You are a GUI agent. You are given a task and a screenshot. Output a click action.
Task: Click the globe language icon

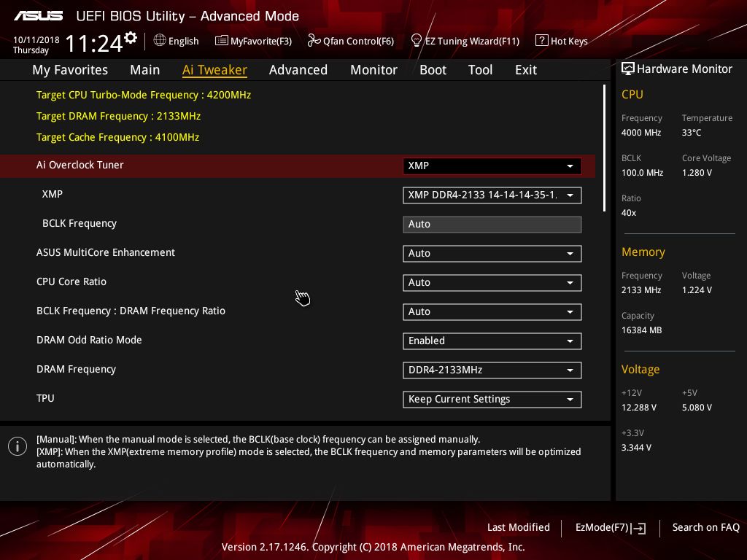[x=160, y=41]
